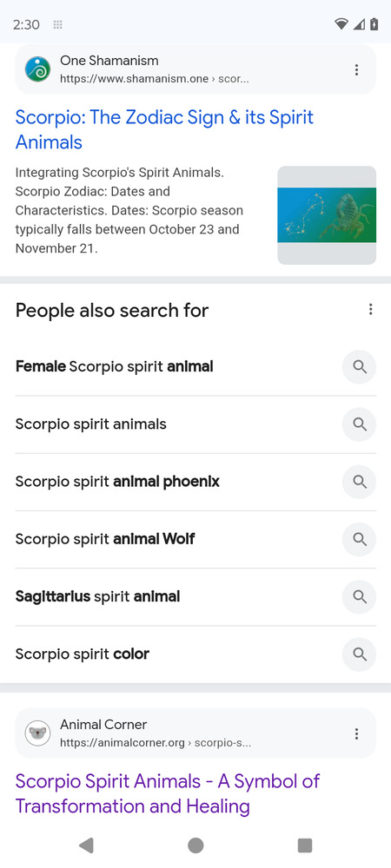View the scorpion constellation thumbnail image
391x868 pixels.
coord(327,215)
